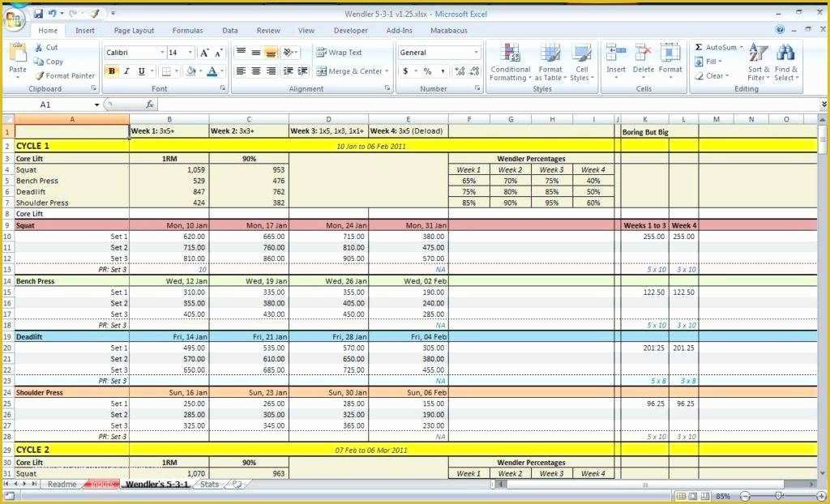
Task: Switch to the Data ribbon tab
Action: pyautogui.click(x=229, y=31)
